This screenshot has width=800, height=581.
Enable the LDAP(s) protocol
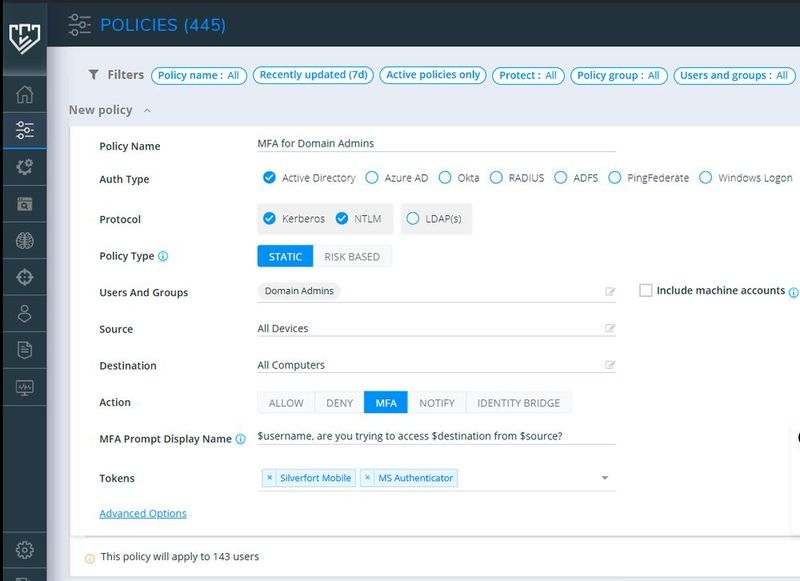pyautogui.click(x=413, y=218)
